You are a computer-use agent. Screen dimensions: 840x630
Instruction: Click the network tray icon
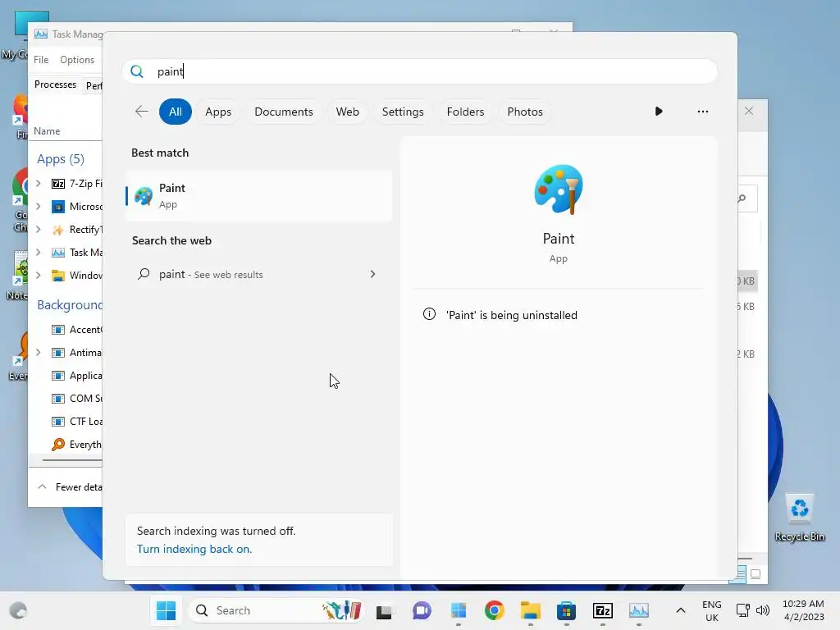[x=742, y=610]
